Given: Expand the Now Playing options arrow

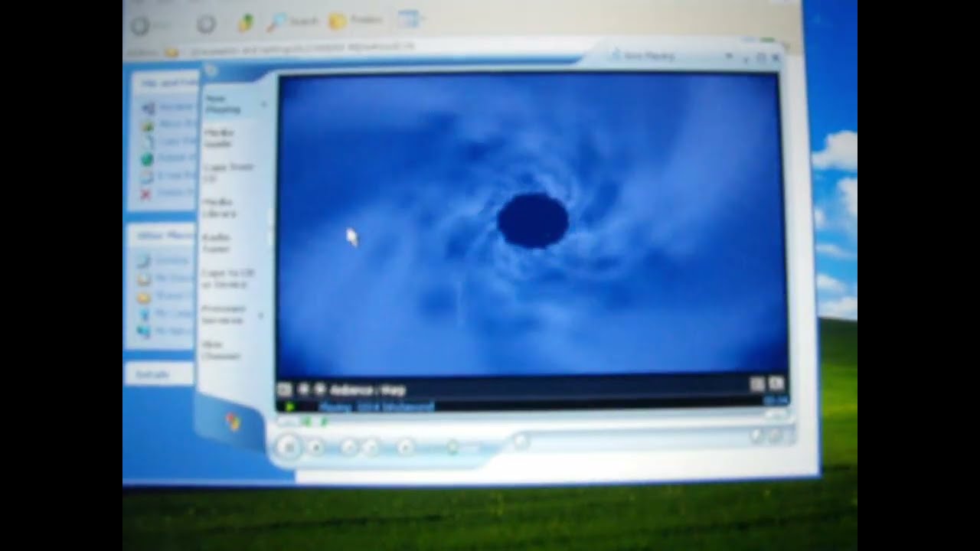Looking at the screenshot, I should click(264, 104).
